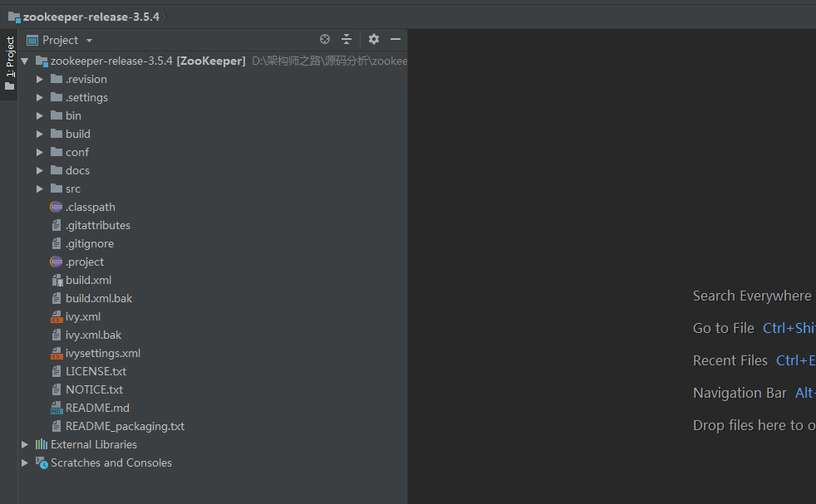Select the .project file name
816x504 pixels.
tap(85, 262)
